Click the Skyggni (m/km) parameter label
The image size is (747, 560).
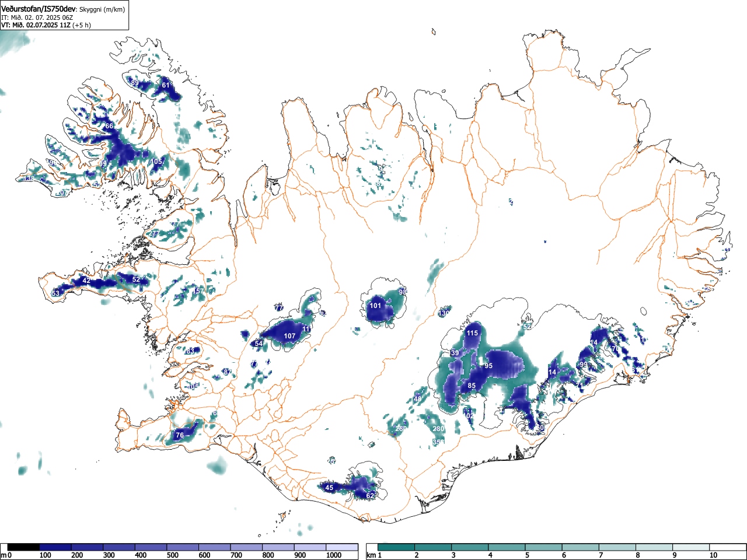101,9
